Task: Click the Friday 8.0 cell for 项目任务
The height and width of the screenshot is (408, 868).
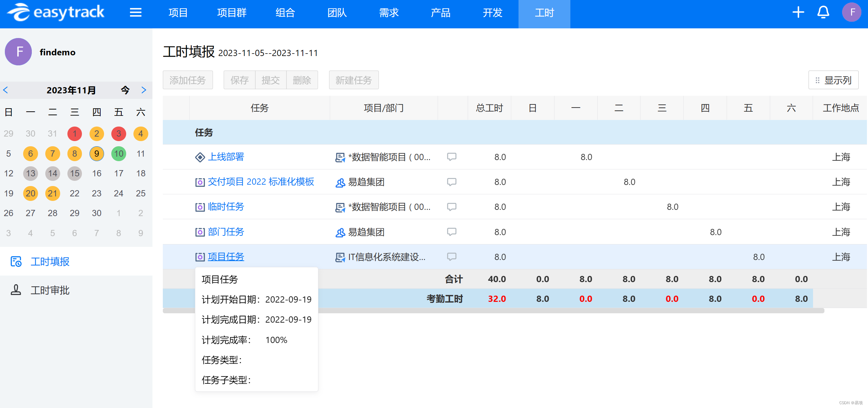Action: pos(748,257)
